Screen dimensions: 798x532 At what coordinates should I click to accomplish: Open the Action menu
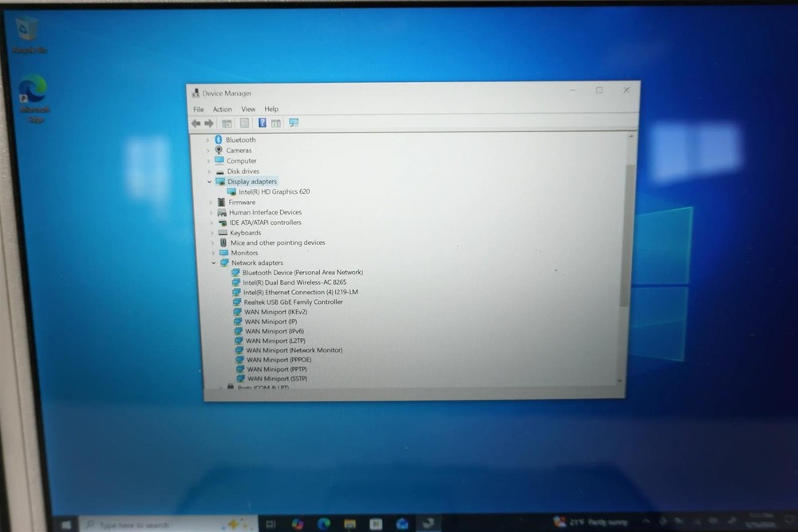222,109
